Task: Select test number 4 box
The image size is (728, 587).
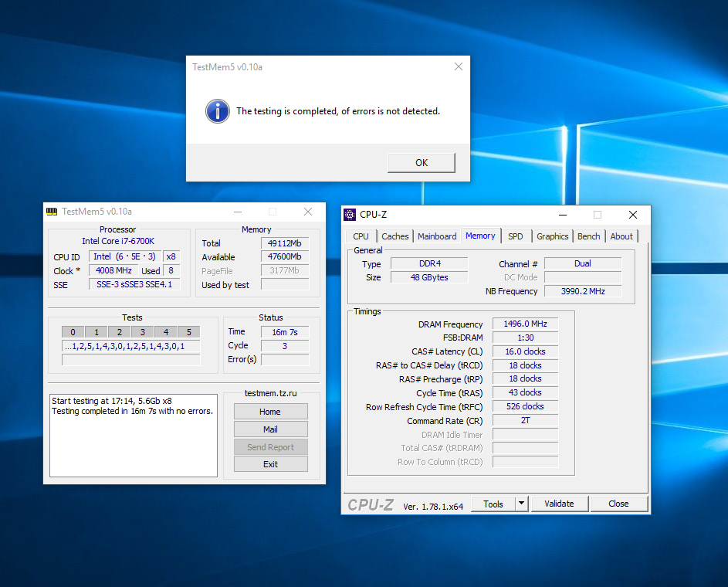Action: (x=166, y=332)
